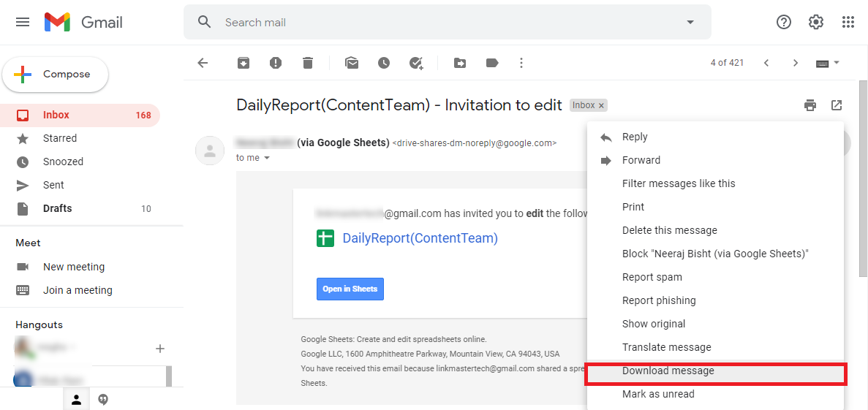Select Forward from the menu

pos(715,160)
